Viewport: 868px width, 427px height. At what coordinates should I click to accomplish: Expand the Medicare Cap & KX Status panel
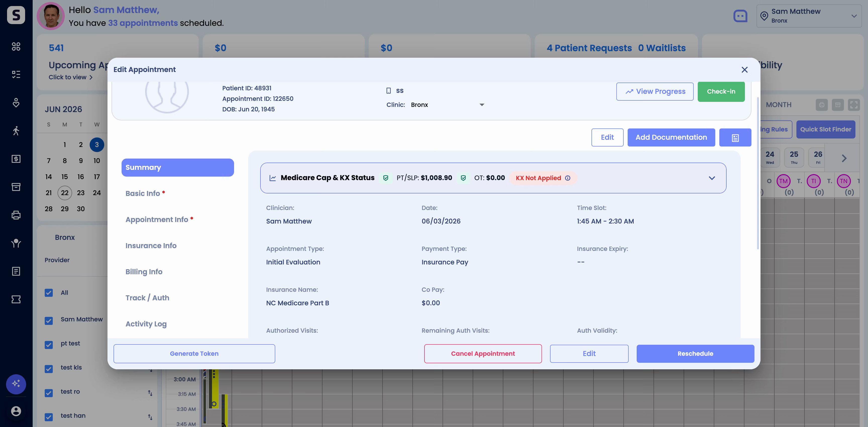pyautogui.click(x=712, y=178)
